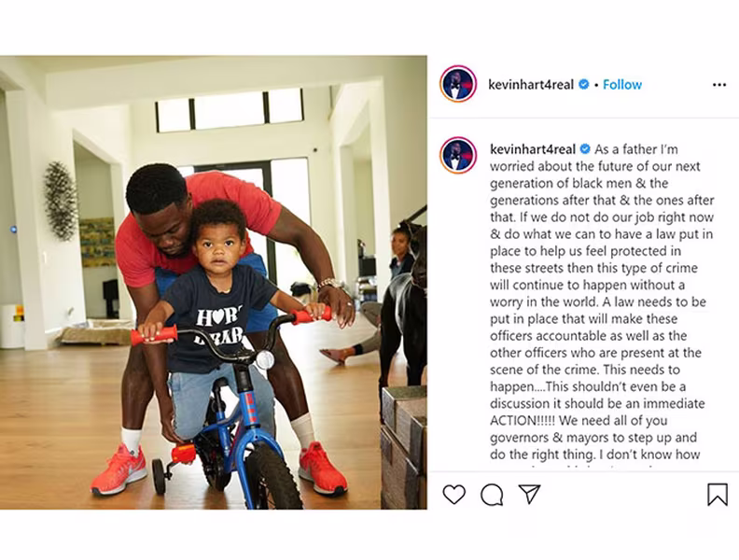Click the caption text about officers accountable
This screenshot has height=560, width=739.
[588, 336]
